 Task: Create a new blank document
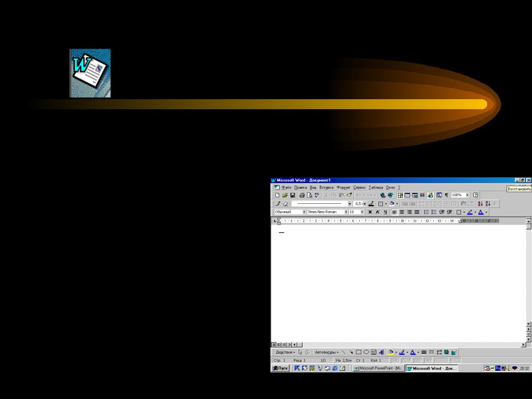[277, 195]
